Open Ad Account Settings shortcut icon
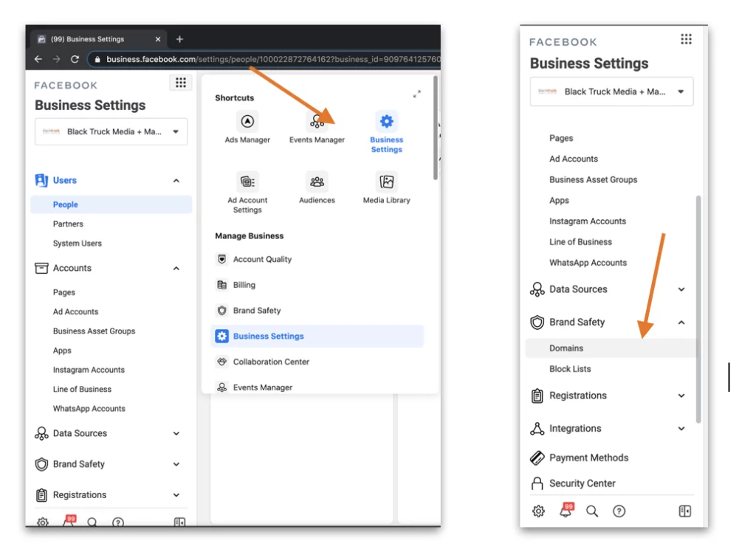This screenshot has height=552, width=756. [247, 182]
